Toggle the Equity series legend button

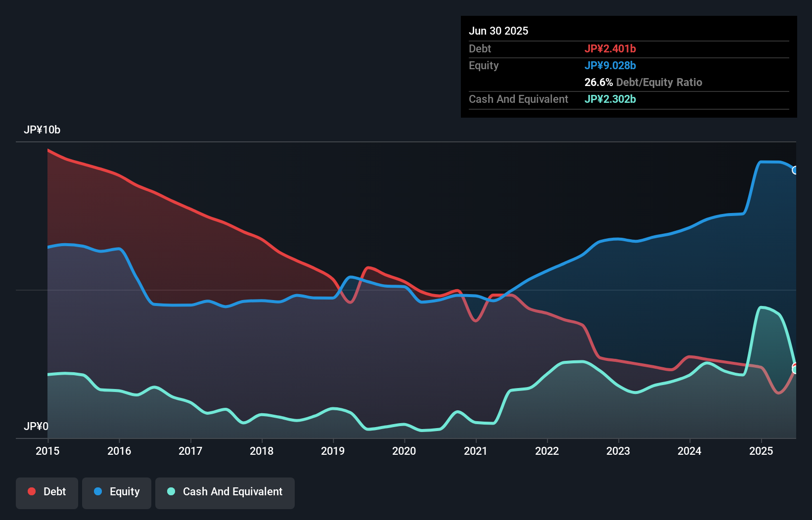pos(117,493)
